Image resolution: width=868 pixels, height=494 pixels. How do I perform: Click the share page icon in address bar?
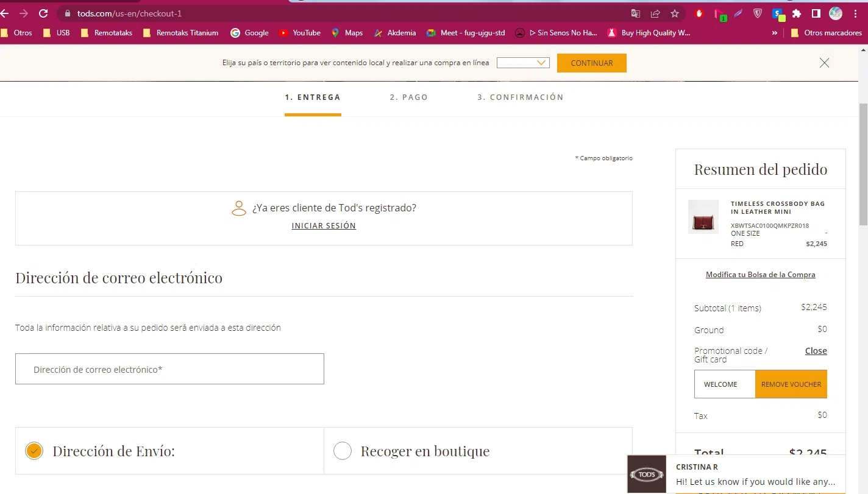[655, 13]
